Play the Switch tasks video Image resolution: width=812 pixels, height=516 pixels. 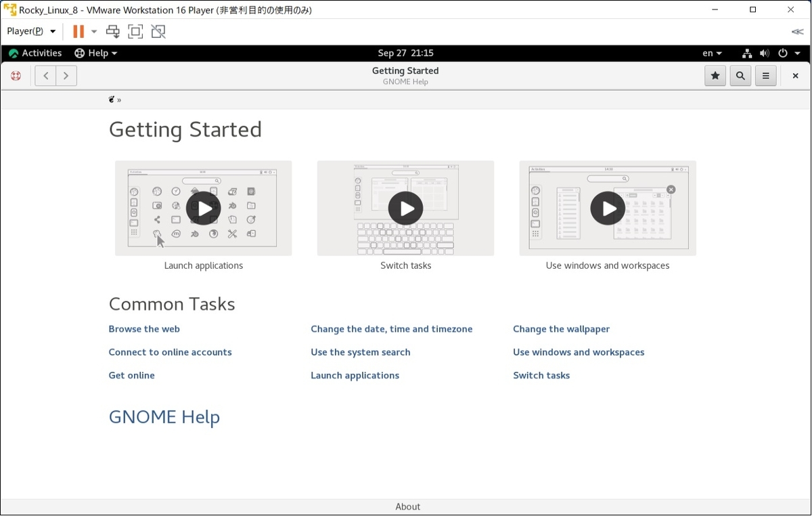pyautogui.click(x=405, y=209)
